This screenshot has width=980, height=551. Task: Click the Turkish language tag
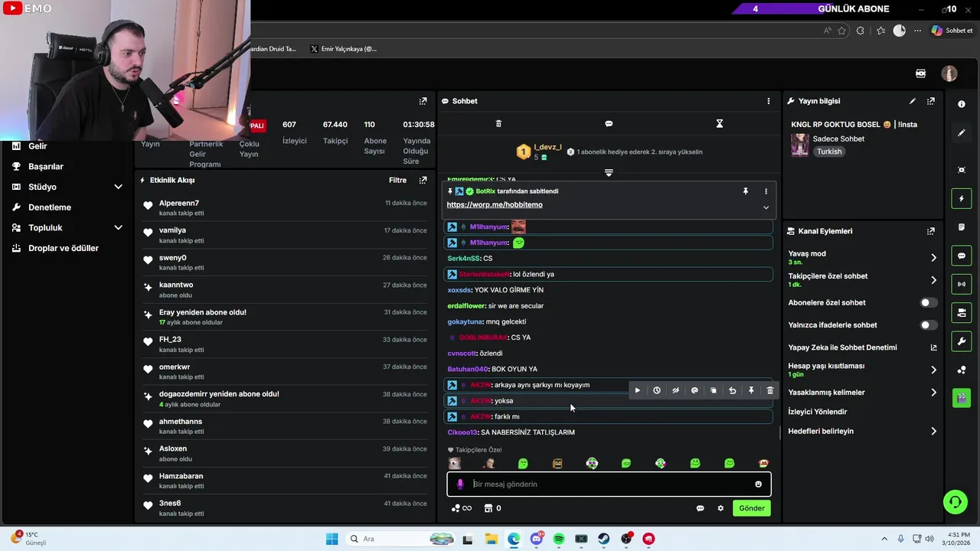[x=829, y=152]
